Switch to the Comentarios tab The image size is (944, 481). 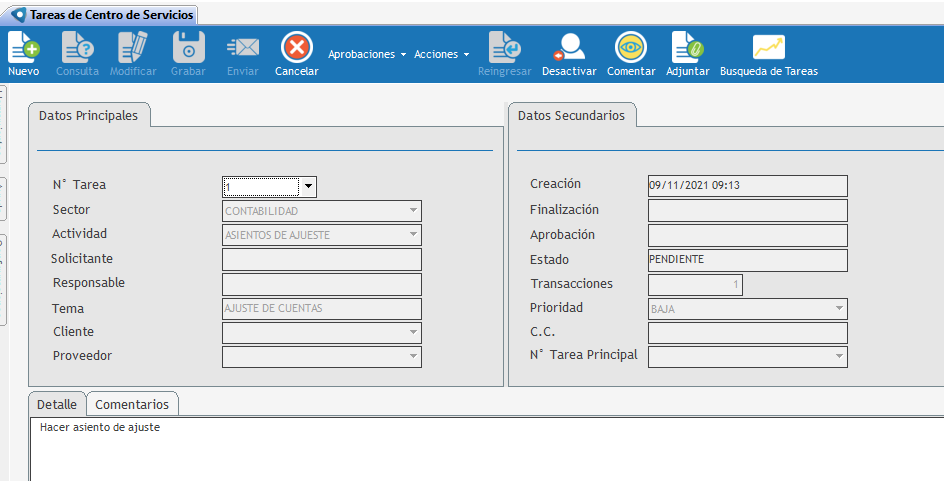(x=133, y=404)
